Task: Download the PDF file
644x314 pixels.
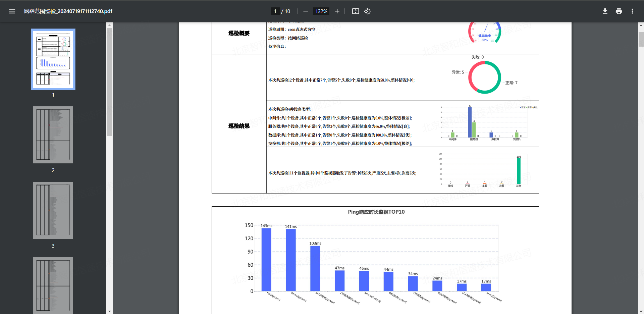Action: [605, 11]
